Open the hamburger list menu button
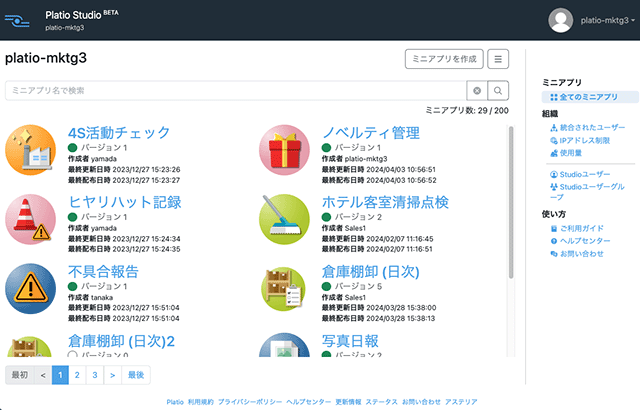 499,59
